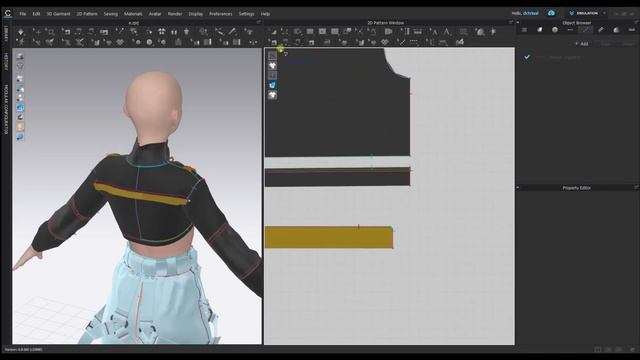Open the Buttonhole tab icon in Object Browser

[570, 30]
